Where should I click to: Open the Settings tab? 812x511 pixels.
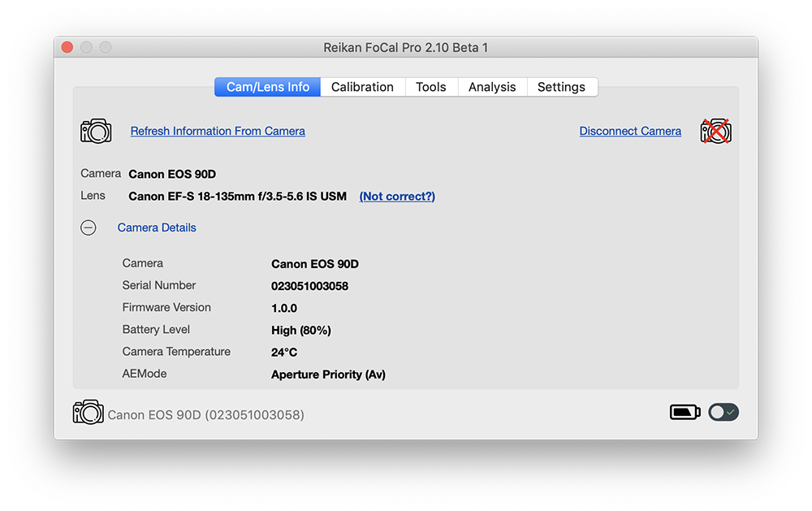[561, 87]
